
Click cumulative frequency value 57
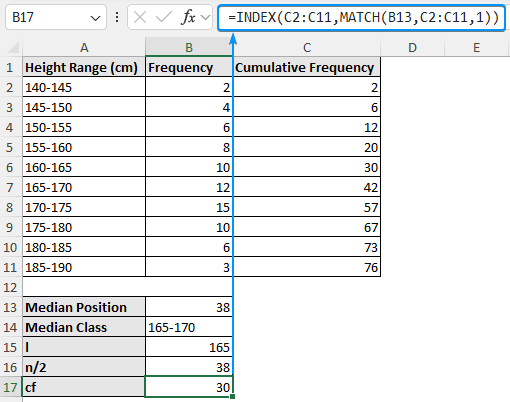point(307,207)
